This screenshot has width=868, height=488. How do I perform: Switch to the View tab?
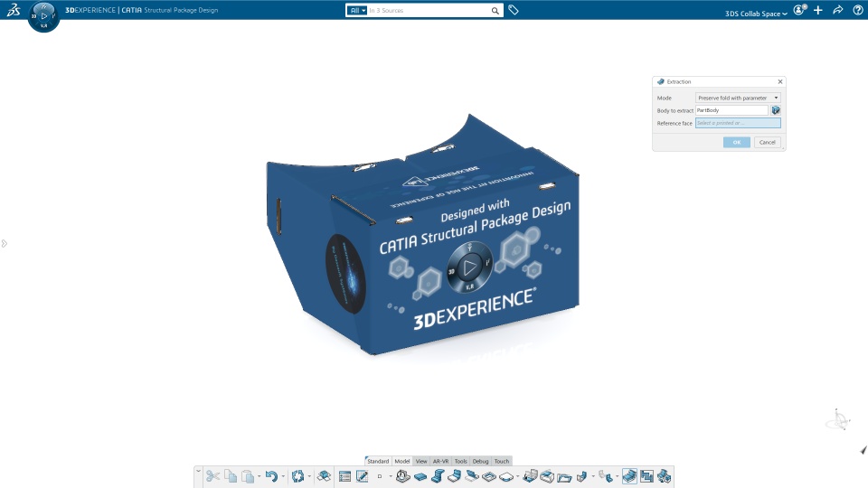click(421, 461)
